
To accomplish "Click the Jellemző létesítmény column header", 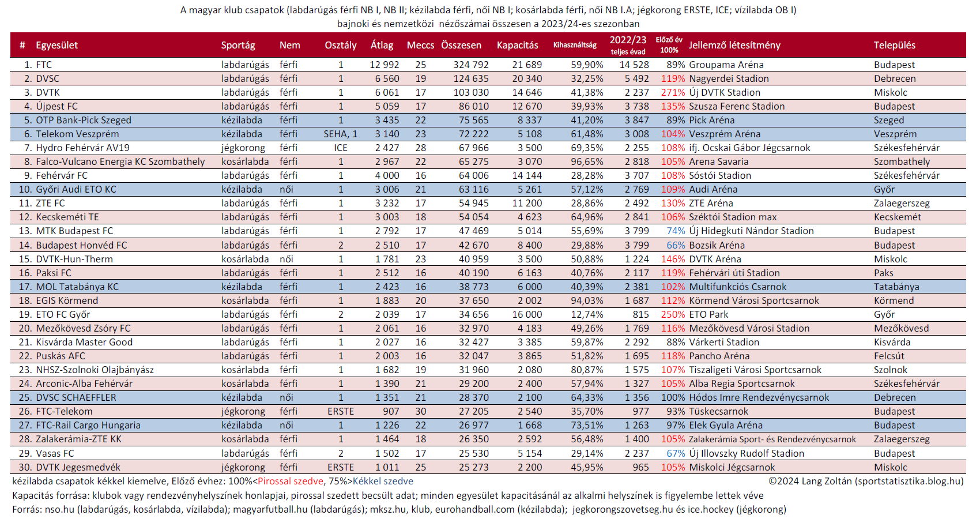I will tap(734, 45).
